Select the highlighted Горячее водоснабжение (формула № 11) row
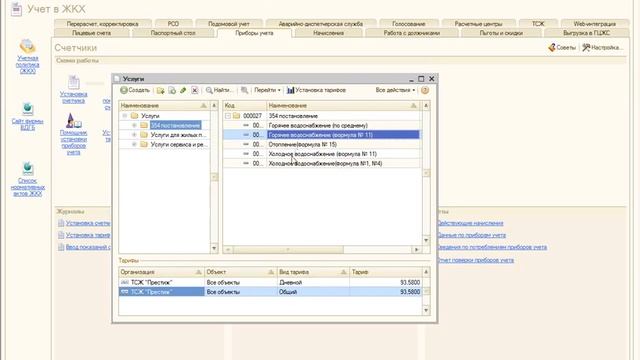The height and width of the screenshot is (360, 640). click(322, 135)
